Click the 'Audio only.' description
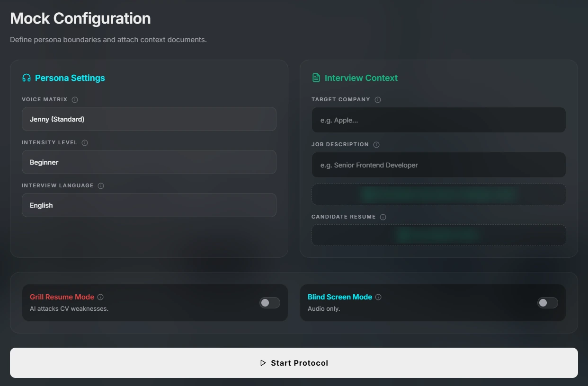The height and width of the screenshot is (386, 588). [324, 309]
